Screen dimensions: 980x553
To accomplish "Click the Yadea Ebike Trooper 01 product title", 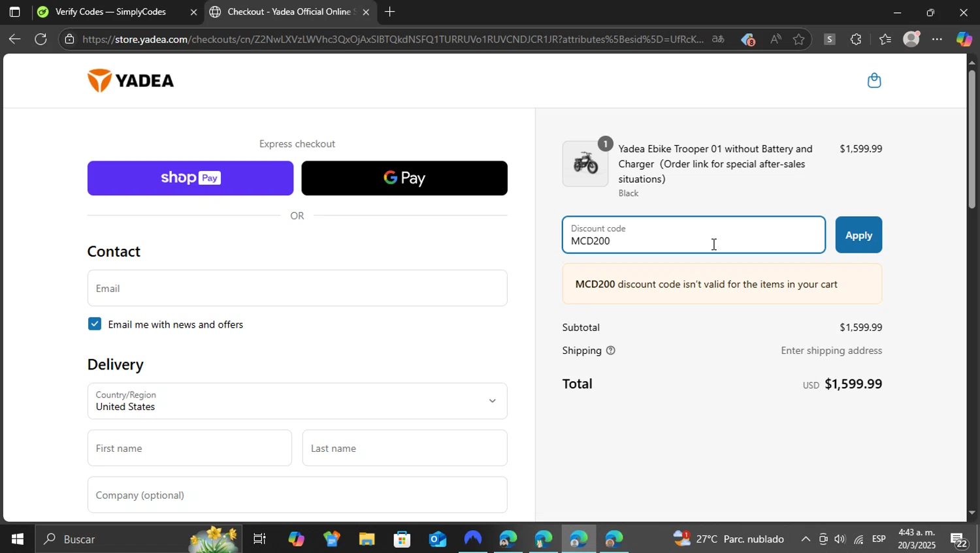I will (x=715, y=164).
